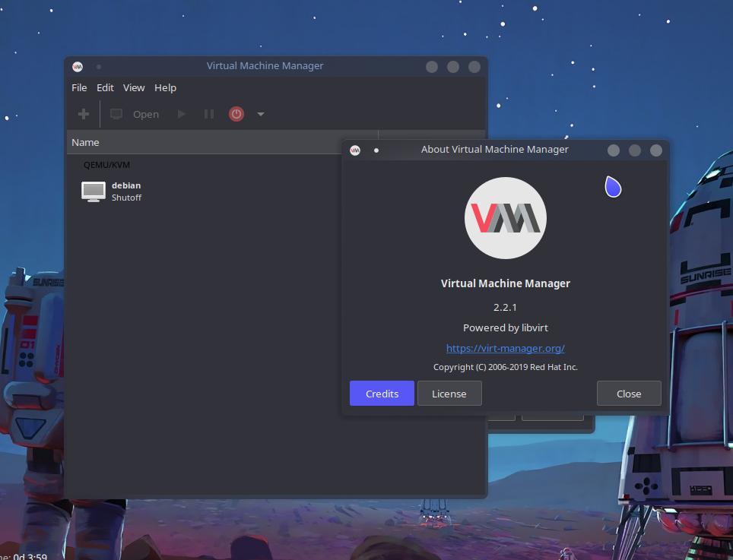733x560 pixels.
Task: Click the VM logo in the About dialog
Action: click(505, 218)
